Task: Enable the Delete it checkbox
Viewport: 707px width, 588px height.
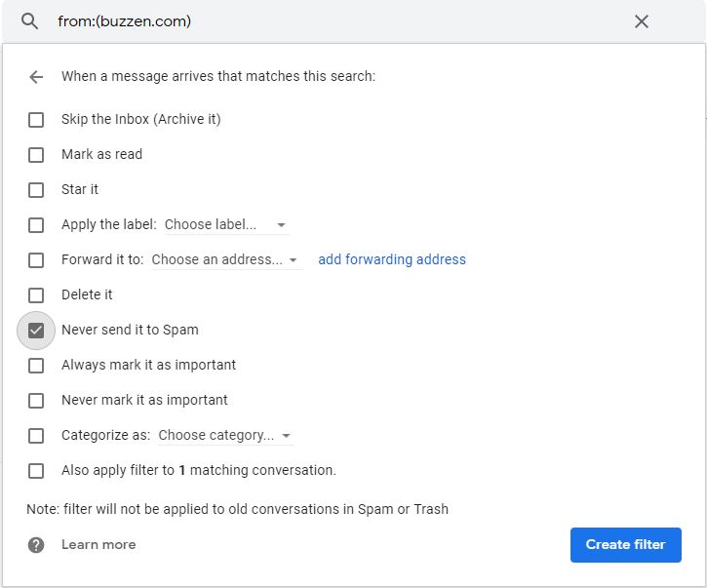Action: [36, 295]
